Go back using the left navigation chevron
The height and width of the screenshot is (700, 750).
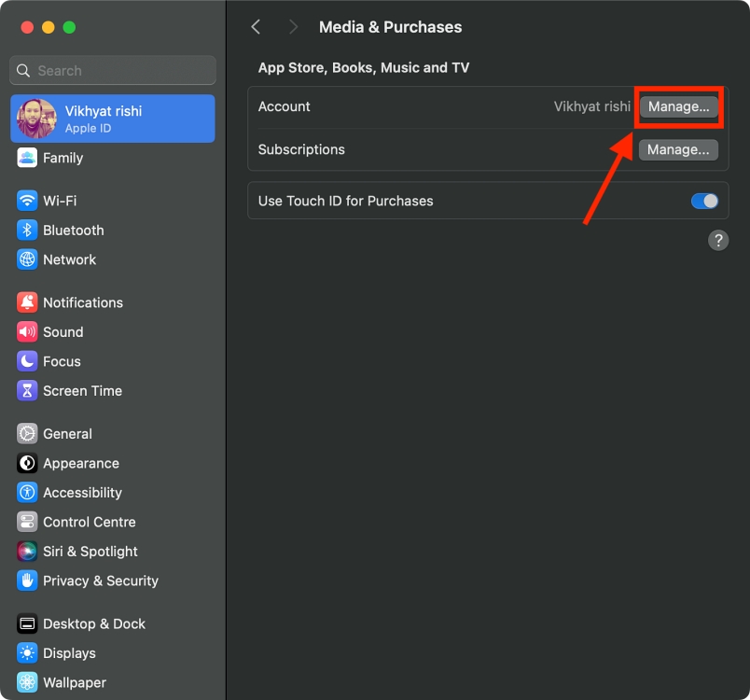click(x=256, y=27)
